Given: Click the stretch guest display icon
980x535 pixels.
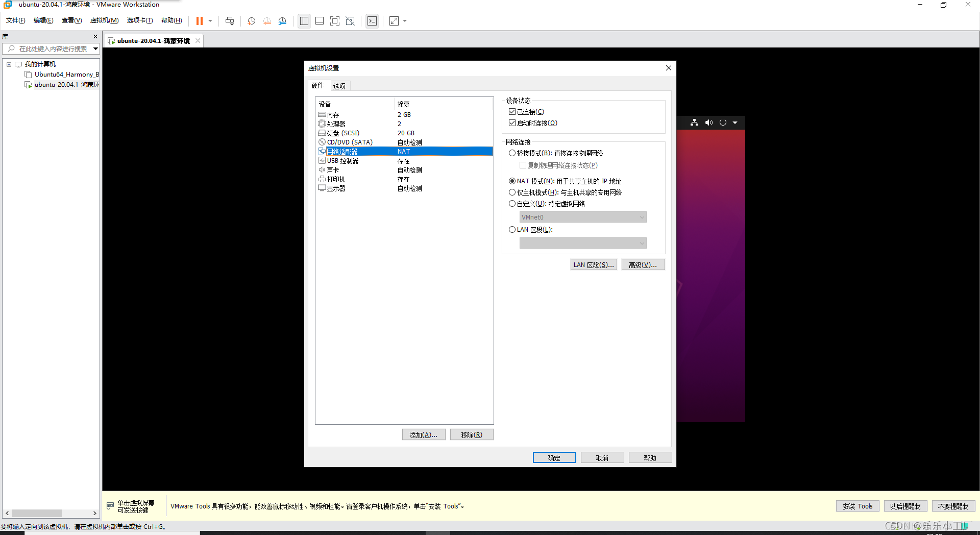Looking at the screenshot, I should pyautogui.click(x=394, y=21).
